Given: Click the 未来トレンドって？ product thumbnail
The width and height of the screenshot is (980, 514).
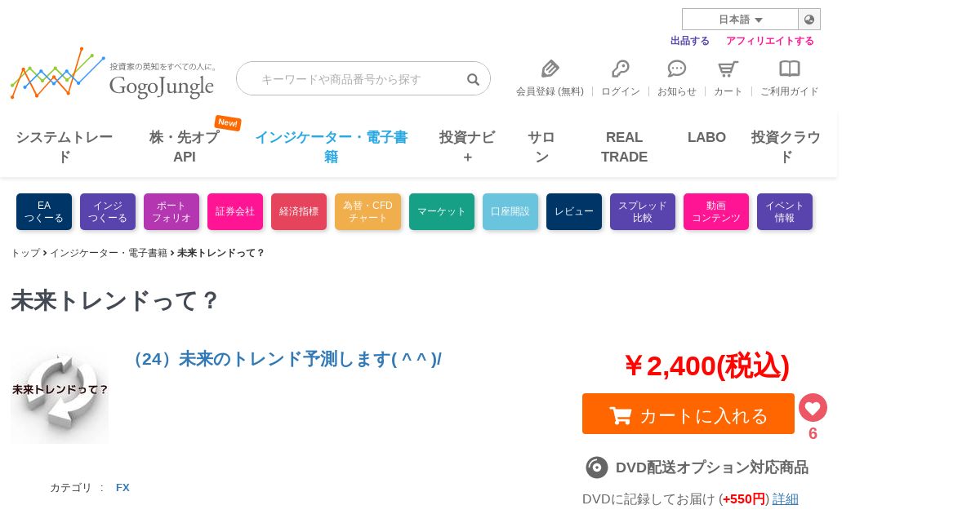Looking at the screenshot, I should [60, 395].
